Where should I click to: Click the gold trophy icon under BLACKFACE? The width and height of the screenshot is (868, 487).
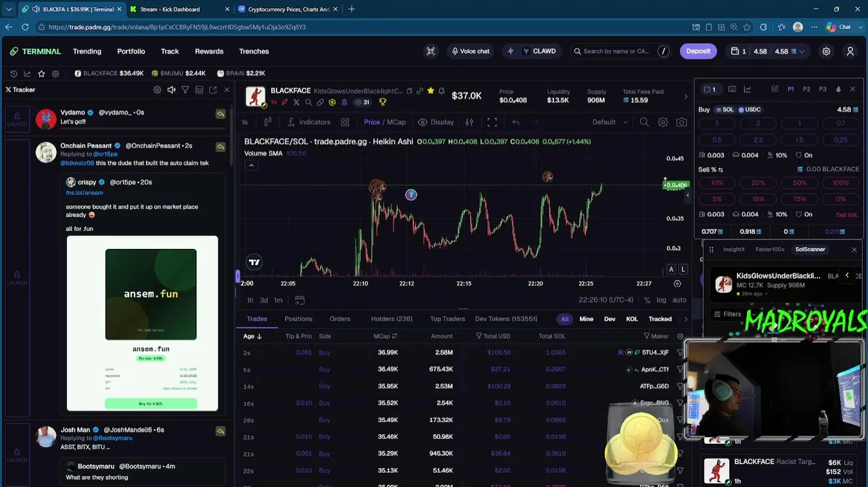382,103
